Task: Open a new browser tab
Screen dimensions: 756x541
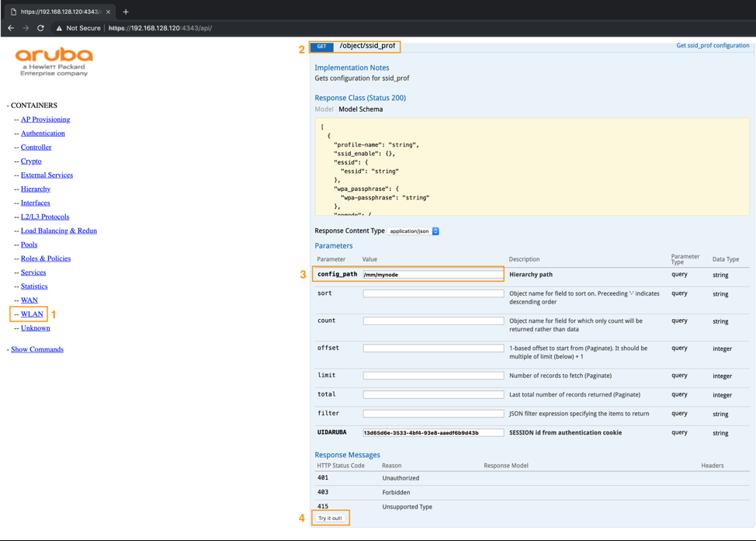Action: [126, 12]
